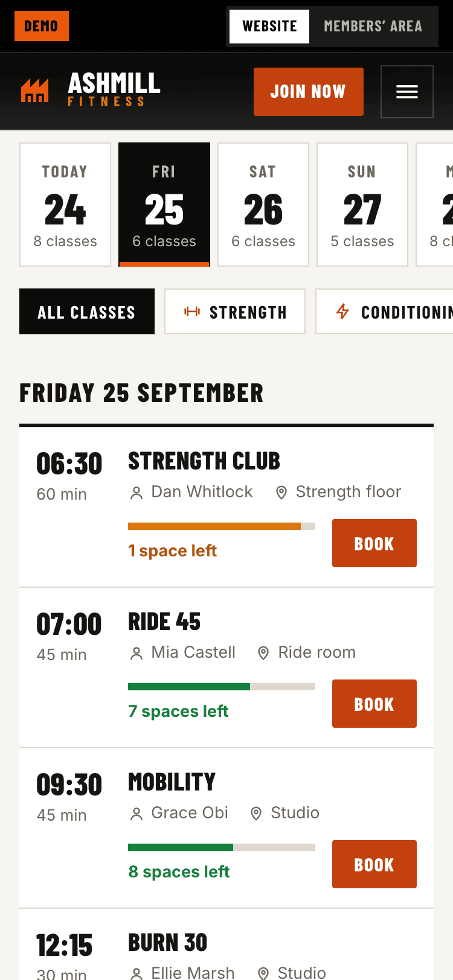Click the dumbbell icon on Strength filter

pos(192,311)
